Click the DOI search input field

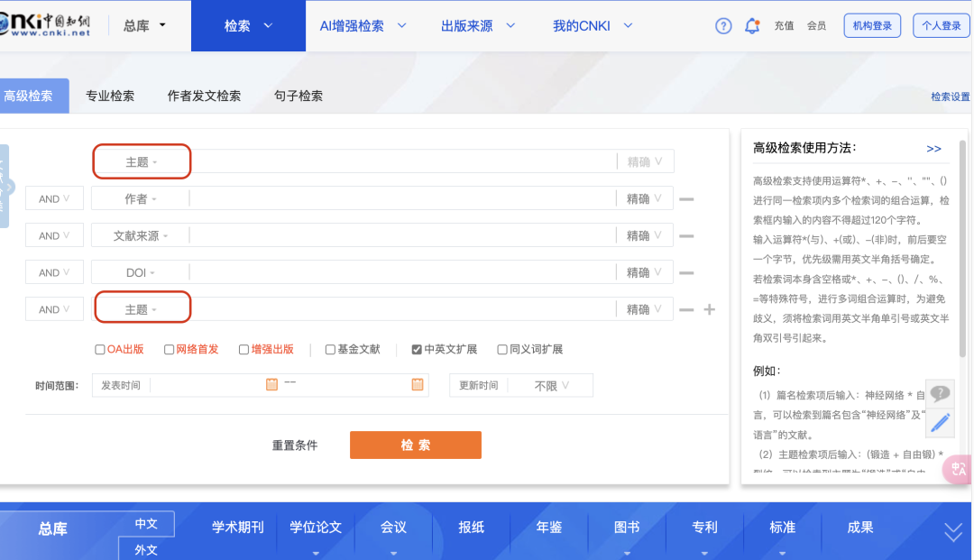(402, 272)
